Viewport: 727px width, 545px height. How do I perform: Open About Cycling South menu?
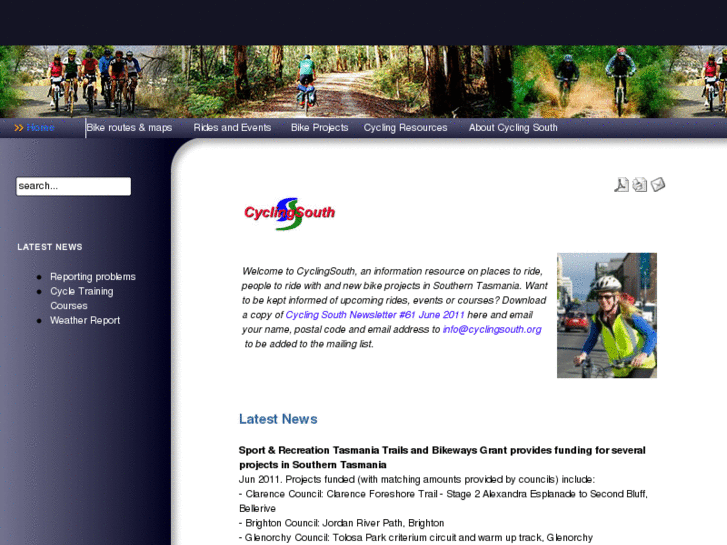[x=513, y=128]
